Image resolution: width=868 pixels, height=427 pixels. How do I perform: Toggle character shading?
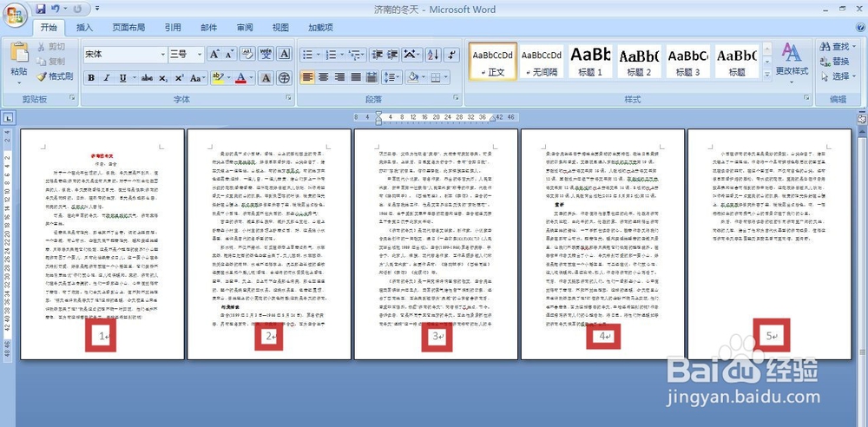pyautogui.click(x=266, y=78)
